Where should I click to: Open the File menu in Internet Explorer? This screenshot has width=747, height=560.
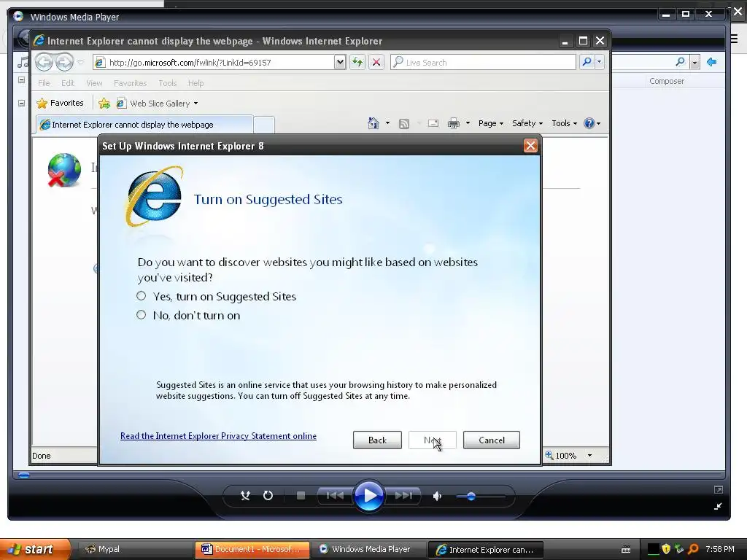(x=44, y=83)
